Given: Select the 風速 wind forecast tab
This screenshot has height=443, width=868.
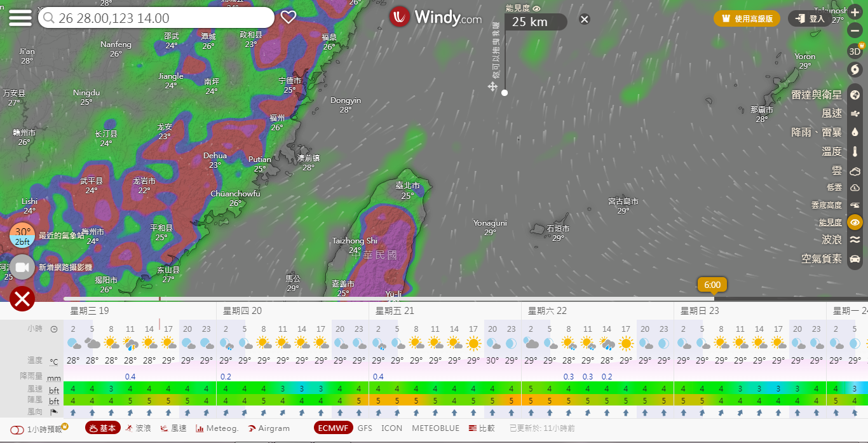Looking at the screenshot, I should tap(173, 428).
